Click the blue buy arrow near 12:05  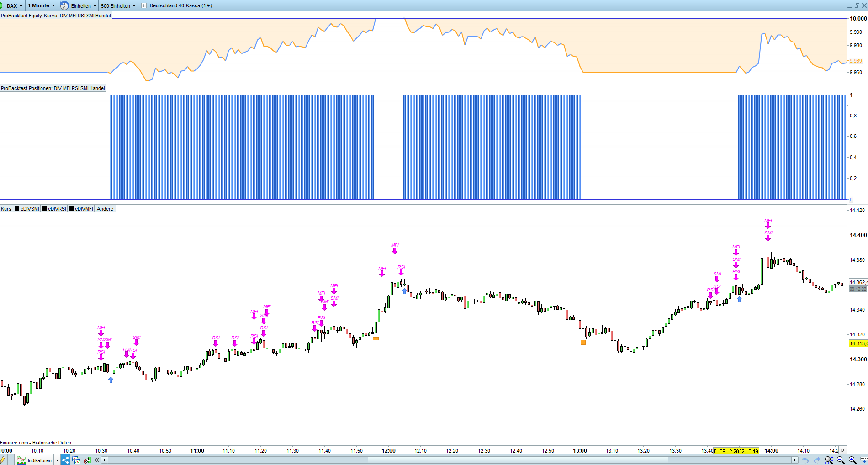coord(404,291)
